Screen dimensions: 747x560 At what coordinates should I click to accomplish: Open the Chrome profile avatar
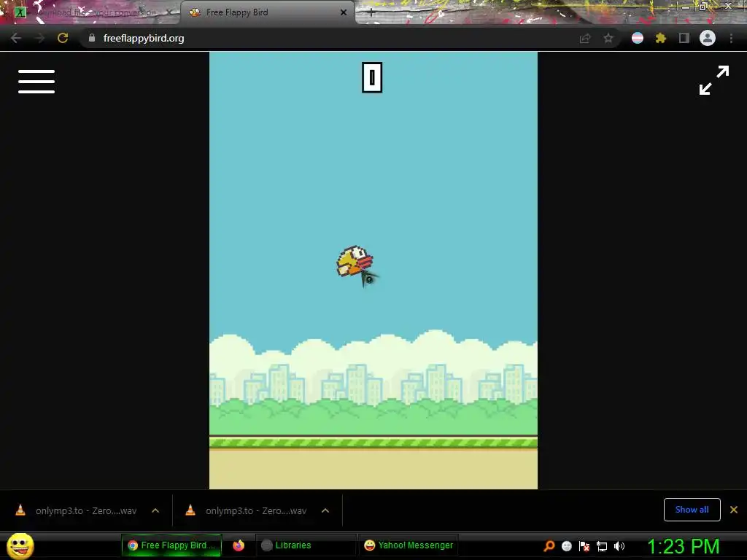click(x=708, y=38)
